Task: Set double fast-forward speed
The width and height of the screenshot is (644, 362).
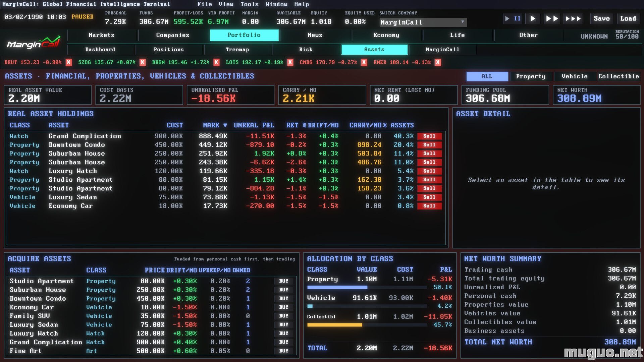Action: point(552,18)
